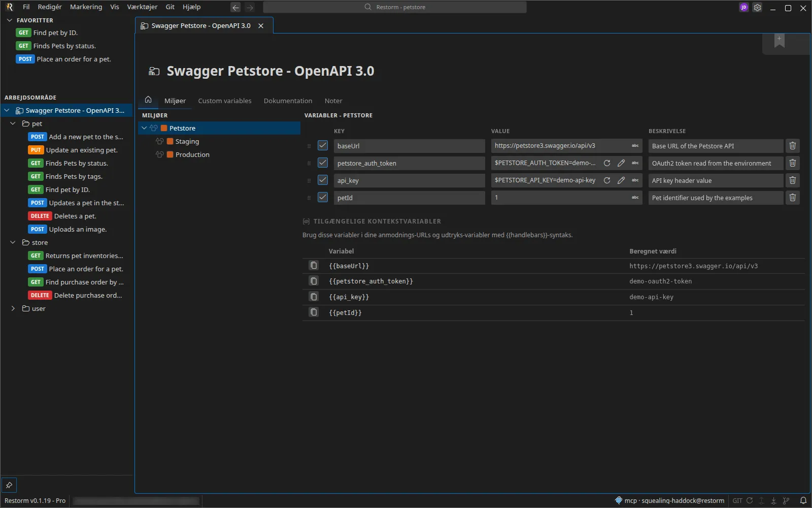The height and width of the screenshot is (508, 812).
Task: Select the Miljøer tab
Action: coord(175,101)
